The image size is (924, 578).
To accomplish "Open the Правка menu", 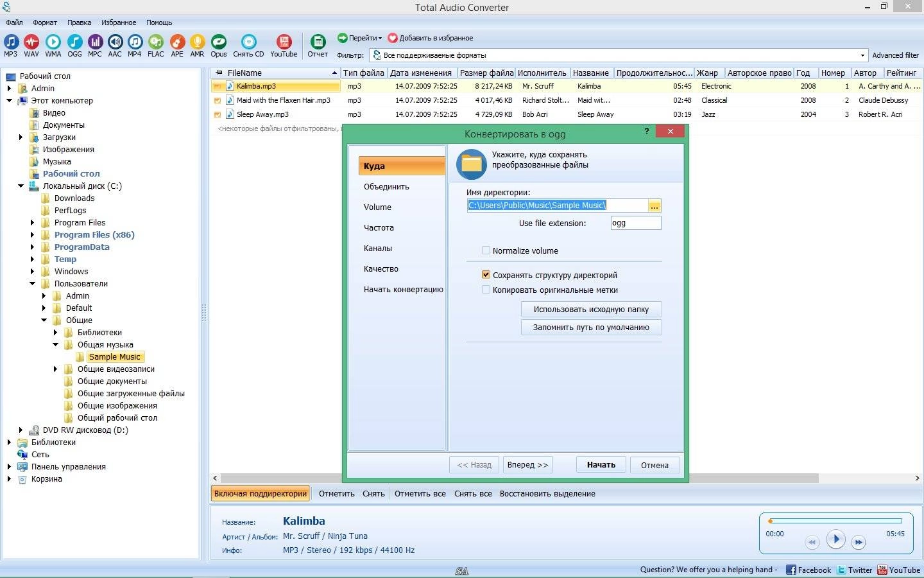I will [x=80, y=22].
